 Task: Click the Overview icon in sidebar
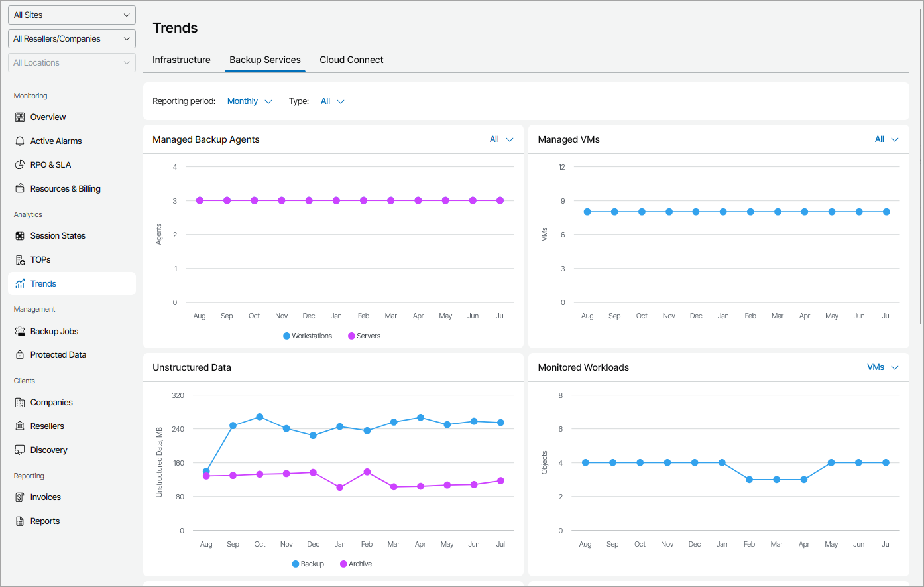(20, 117)
